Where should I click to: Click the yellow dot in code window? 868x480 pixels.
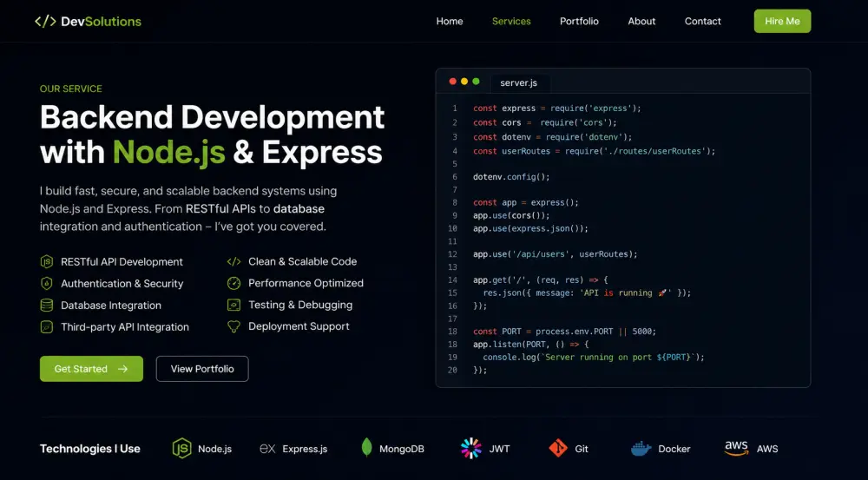pos(464,82)
